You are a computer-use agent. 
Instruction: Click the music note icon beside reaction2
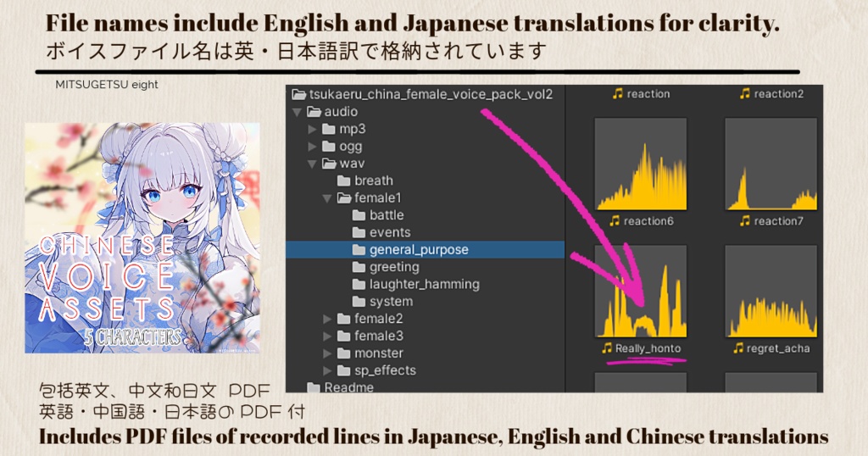pos(745,93)
